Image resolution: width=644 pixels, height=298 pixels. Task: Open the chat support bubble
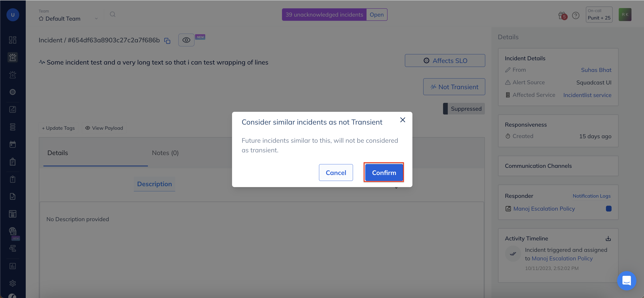(x=626, y=281)
